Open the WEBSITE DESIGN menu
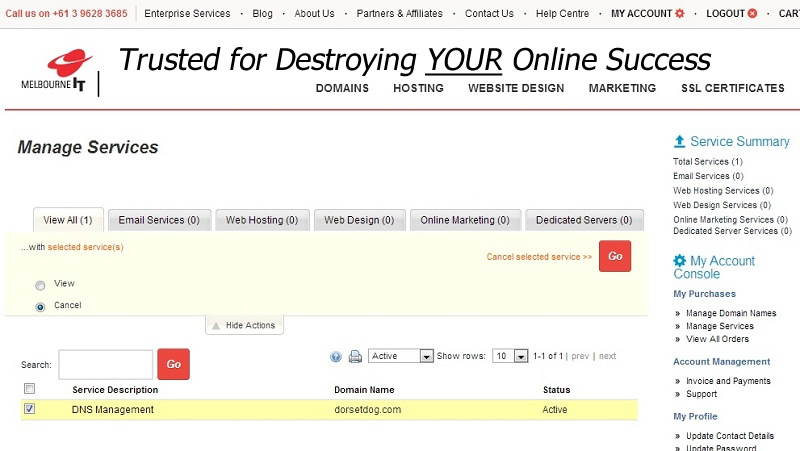This screenshot has width=800, height=451. click(516, 88)
